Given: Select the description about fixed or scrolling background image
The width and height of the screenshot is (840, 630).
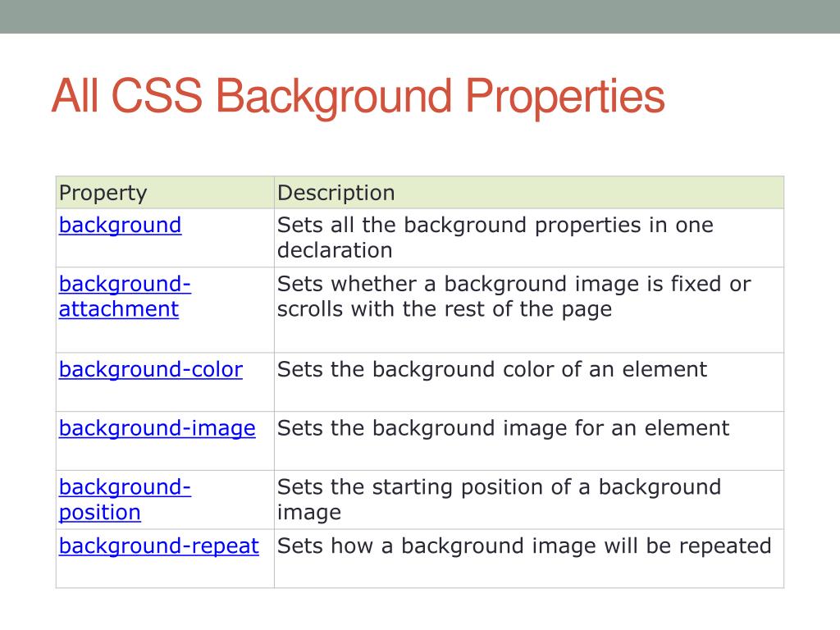Looking at the screenshot, I should tap(513, 296).
